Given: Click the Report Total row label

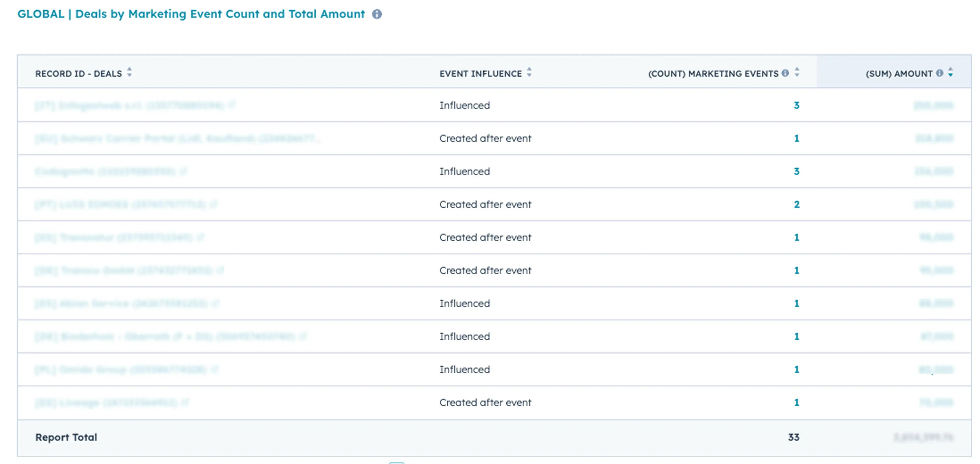Looking at the screenshot, I should point(66,437).
